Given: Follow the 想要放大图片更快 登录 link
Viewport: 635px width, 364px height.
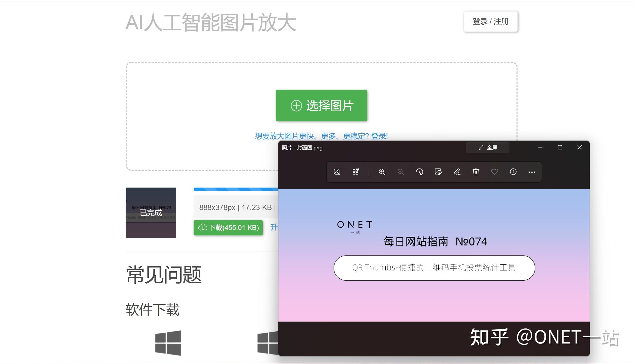Looking at the screenshot, I should click(x=321, y=136).
